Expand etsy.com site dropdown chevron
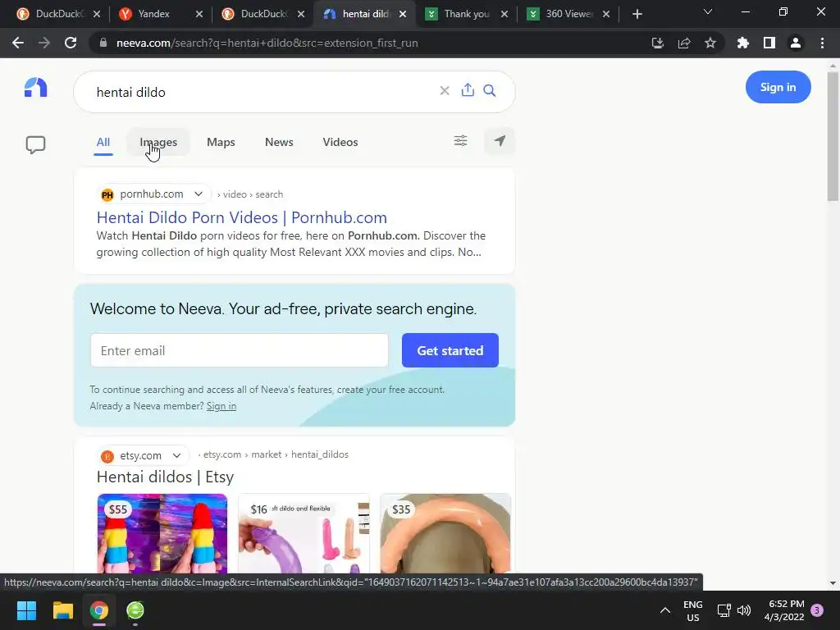Image resolution: width=840 pixels, height=630 pixels. (x=176, y=455)
